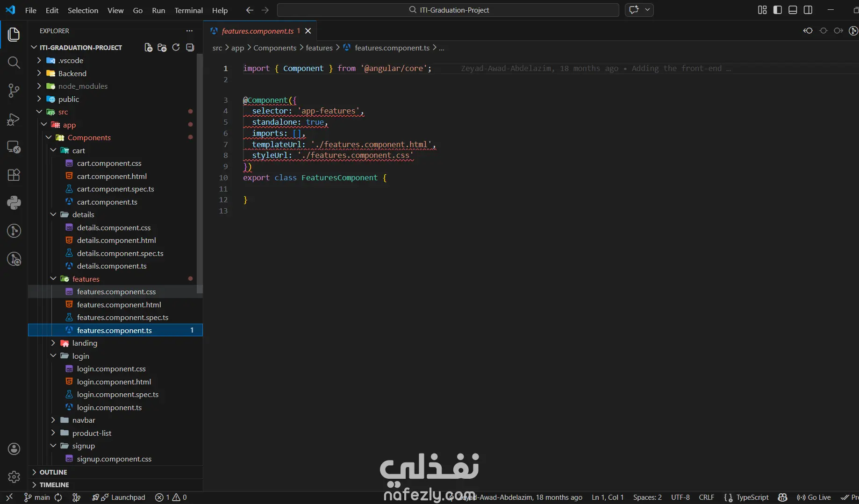Viewport: 859px width, 504px height.
Task: Open Explorer views and more actions menu
Action: (189, 31)
